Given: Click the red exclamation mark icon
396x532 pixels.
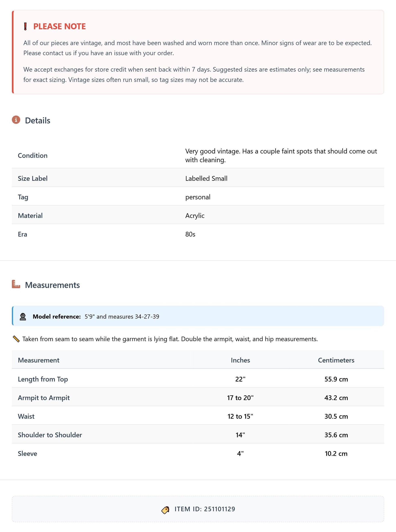Looking at the screenshot, I should click(25, 26).
